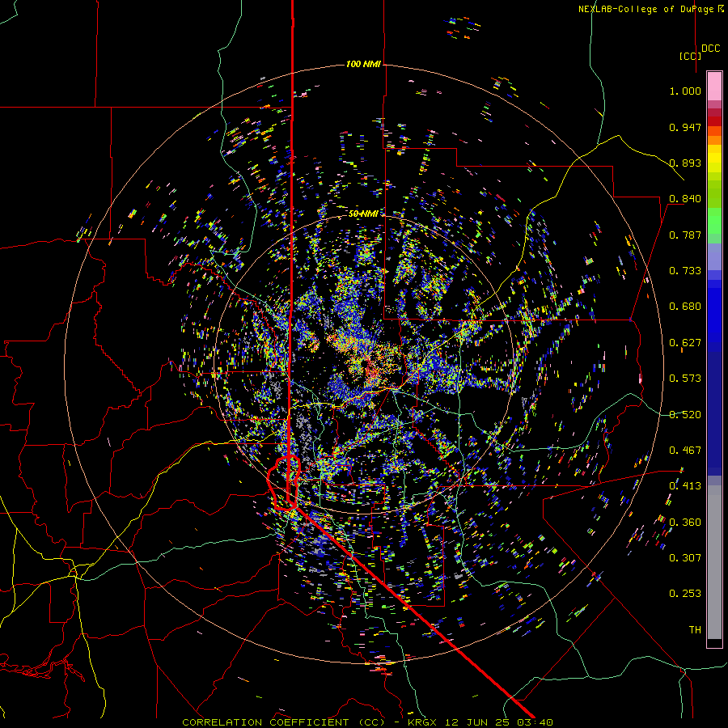Click the 0.733 scale value
The image size is (728, 728).
685,271
